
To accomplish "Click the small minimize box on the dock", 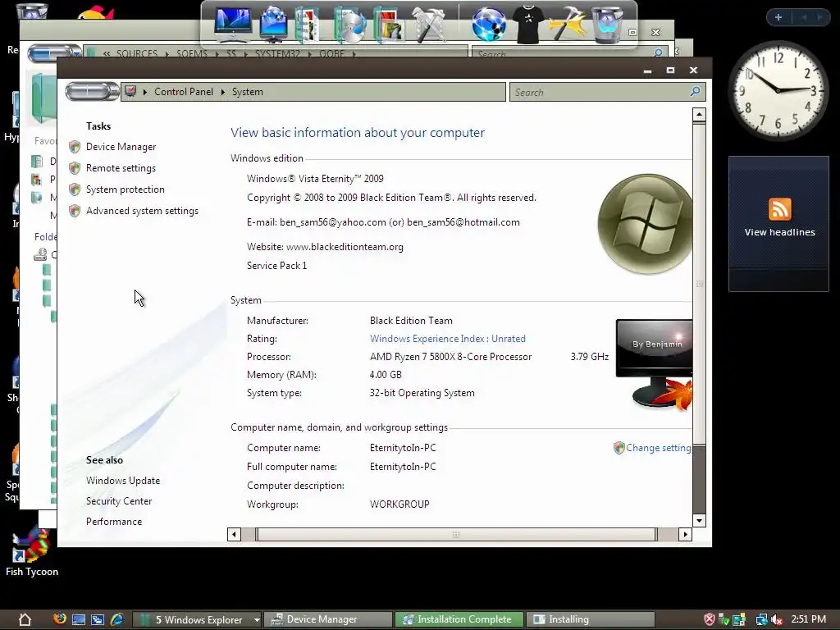I will 632,33.
